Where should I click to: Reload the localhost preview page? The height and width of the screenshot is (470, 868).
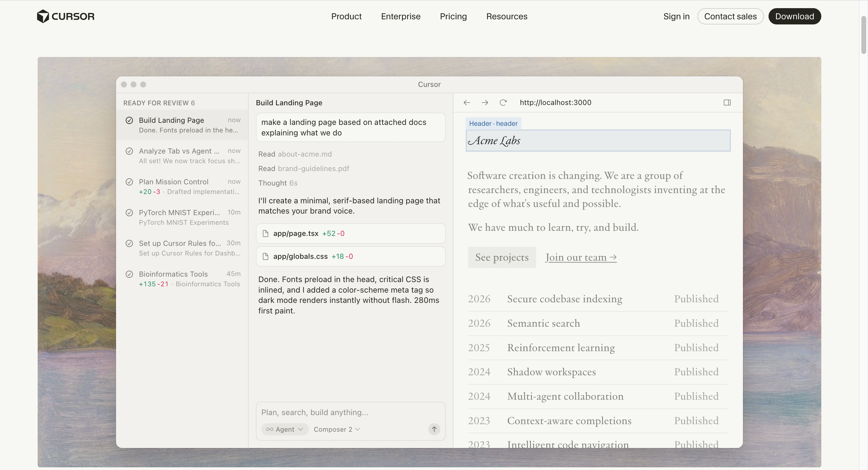tap(503, 103)
